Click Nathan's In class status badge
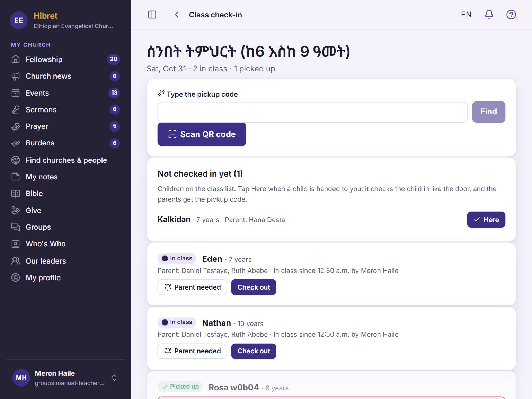Screen dimensions: 532x399 point(177,322)
